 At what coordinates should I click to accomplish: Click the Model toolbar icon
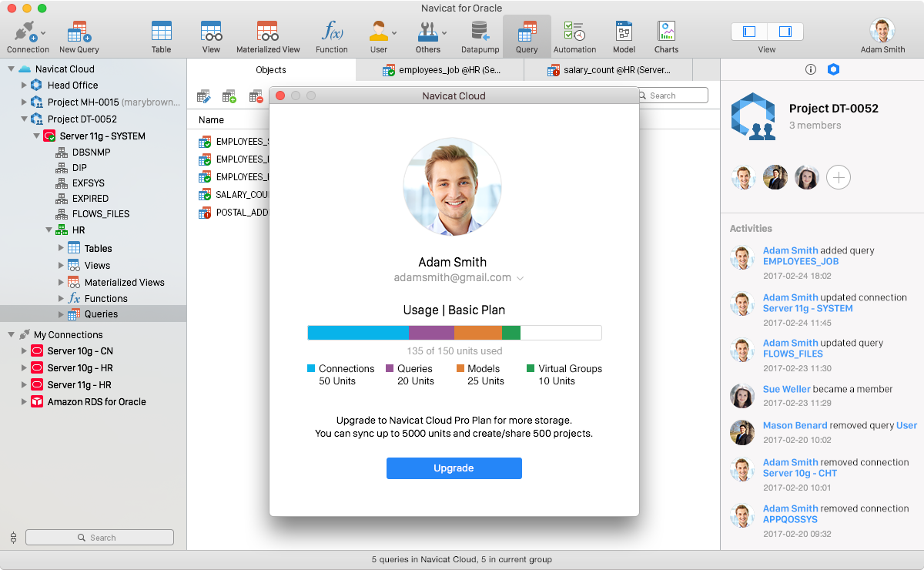[x=624, y=36]
